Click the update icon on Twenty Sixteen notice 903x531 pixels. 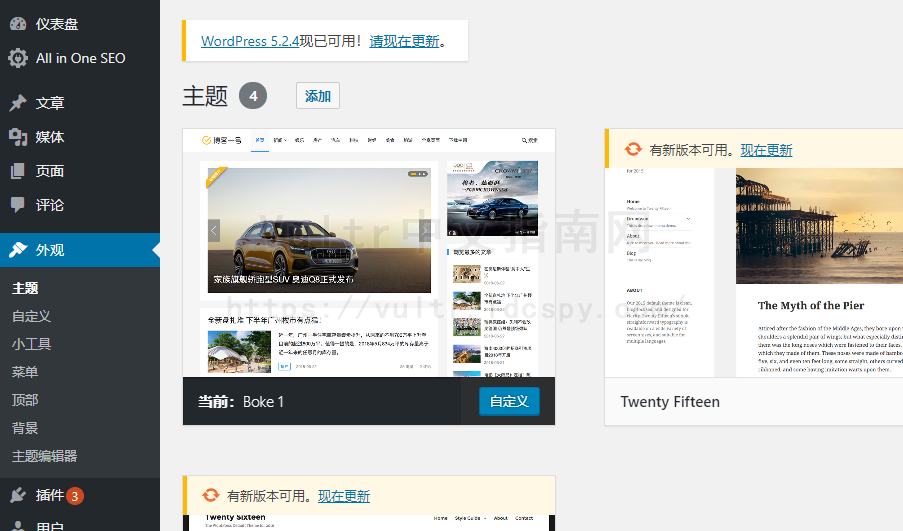pos(211,495)
